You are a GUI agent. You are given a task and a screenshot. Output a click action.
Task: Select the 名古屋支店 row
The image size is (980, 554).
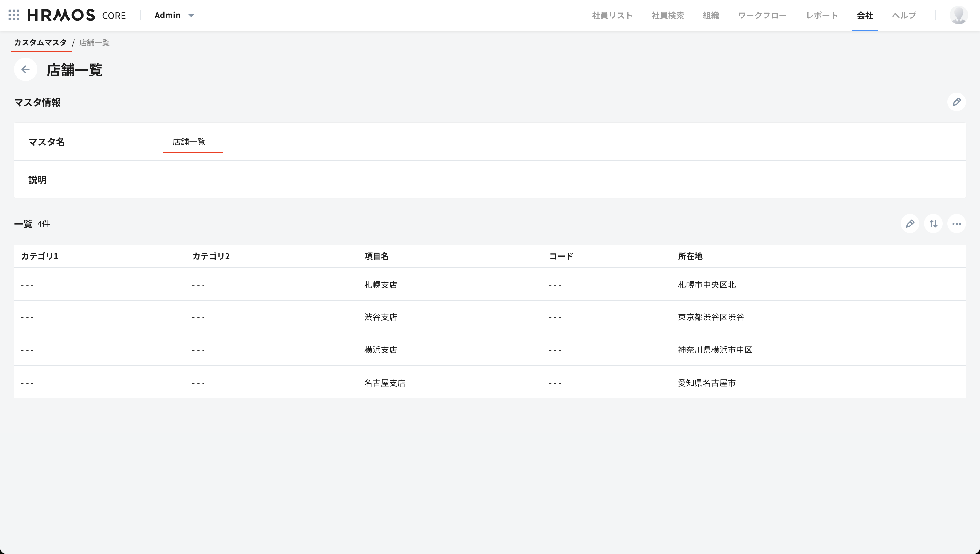coord(385,383)
